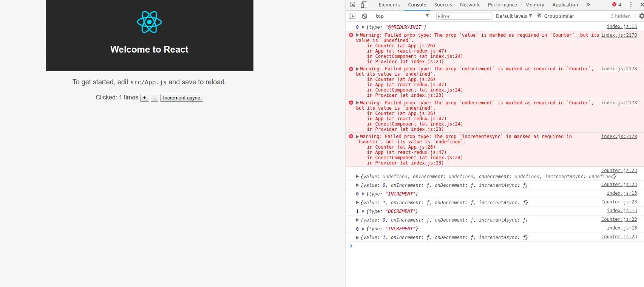Open the Default levels dropdown
Viewport: 644px width, 287px height.
[x=514, y=16]
